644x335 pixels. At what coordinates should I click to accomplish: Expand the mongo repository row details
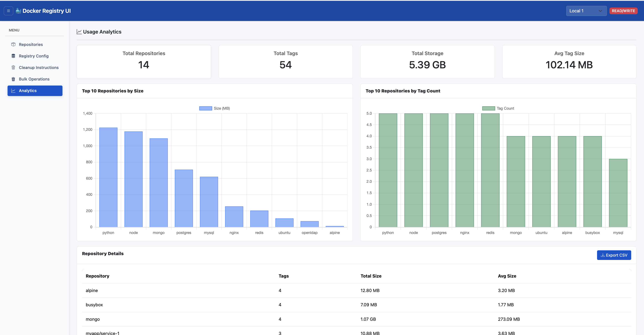coord(93,319)
